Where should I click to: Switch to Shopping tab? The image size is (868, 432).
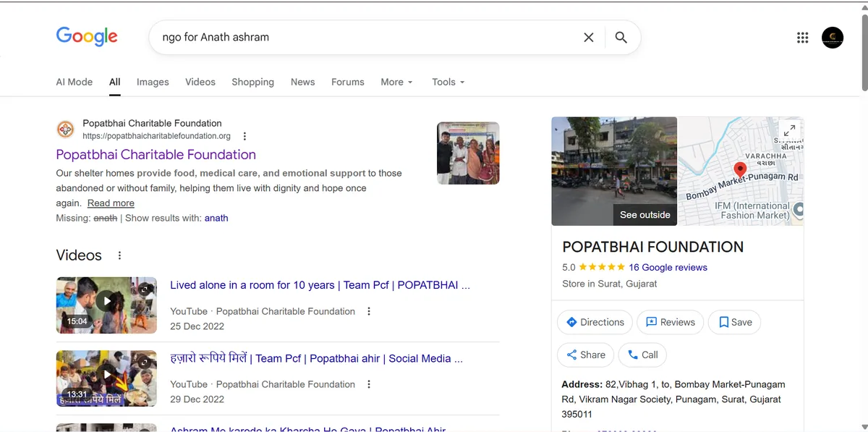click(x=252, y=82)
